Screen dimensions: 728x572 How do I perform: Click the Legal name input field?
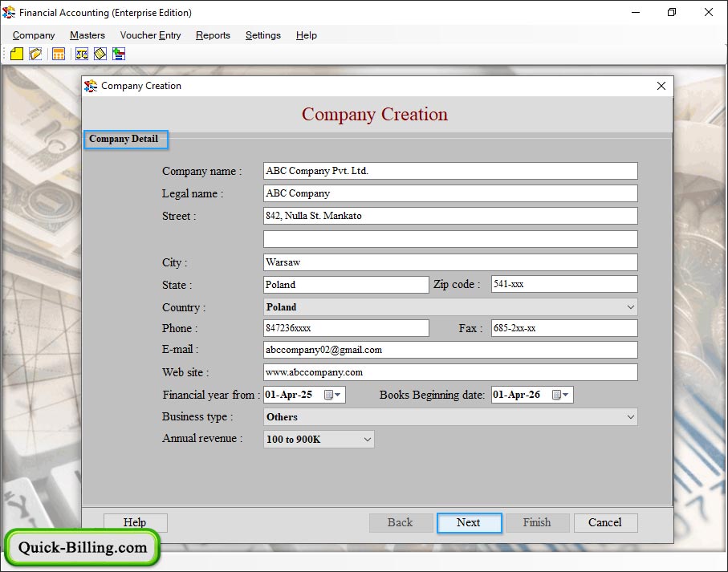tap(450, 193)
